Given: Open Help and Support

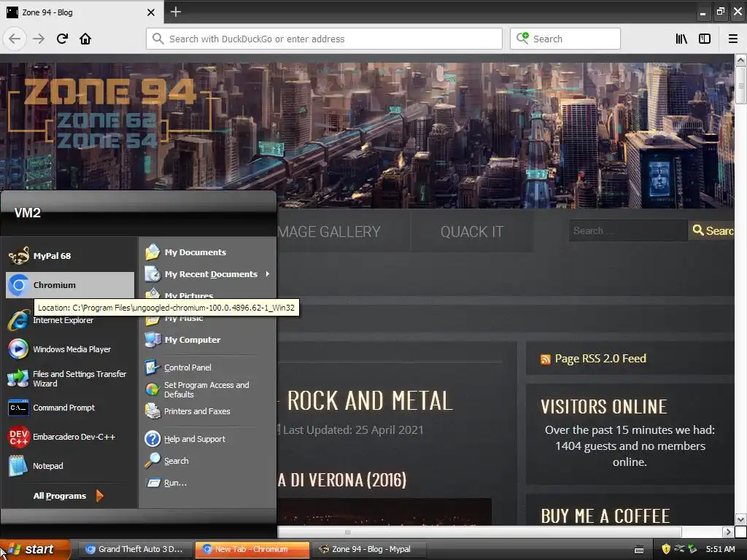Looking at the screenshot, I should (207, 438).
